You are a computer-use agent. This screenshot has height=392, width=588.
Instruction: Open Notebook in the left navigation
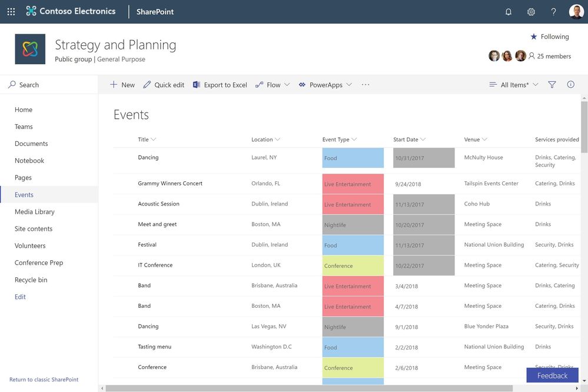pyautogui.click(x=29, y=161)
